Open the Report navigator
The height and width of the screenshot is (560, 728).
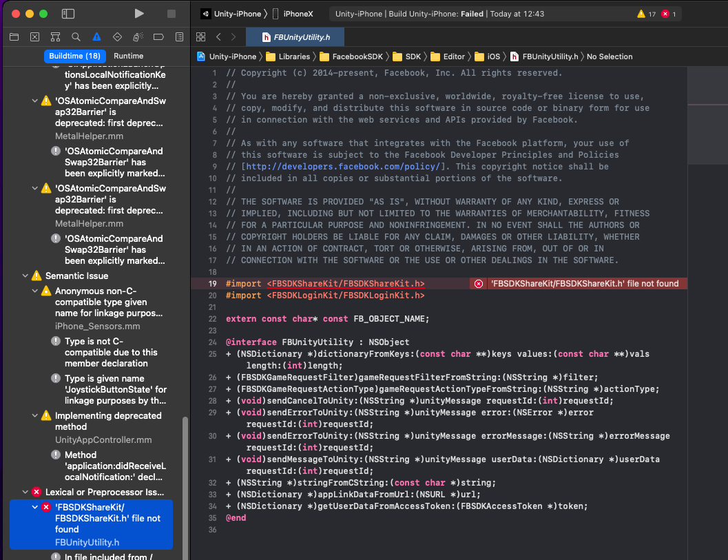[x=179, y=37]
